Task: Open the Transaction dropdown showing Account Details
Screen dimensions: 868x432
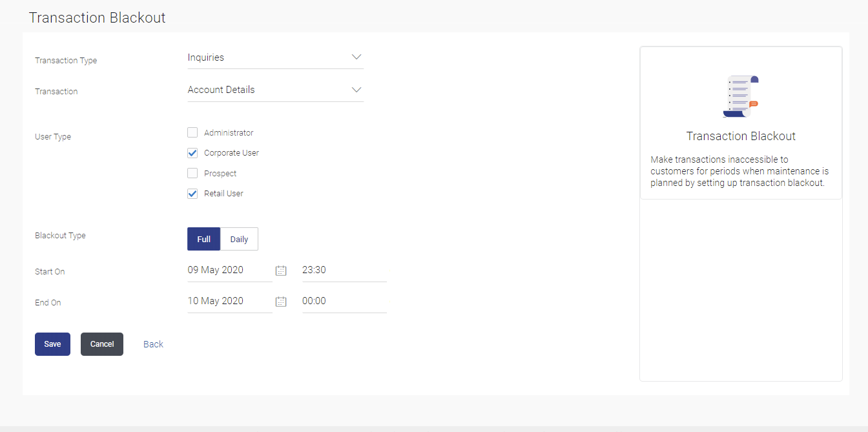Action: [275, 90]
